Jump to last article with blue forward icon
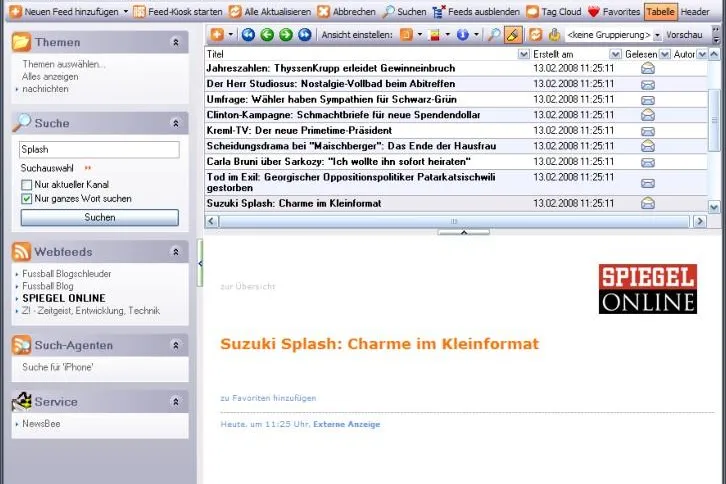The width and height of the screenshot is (726, 484). [304, 34]
